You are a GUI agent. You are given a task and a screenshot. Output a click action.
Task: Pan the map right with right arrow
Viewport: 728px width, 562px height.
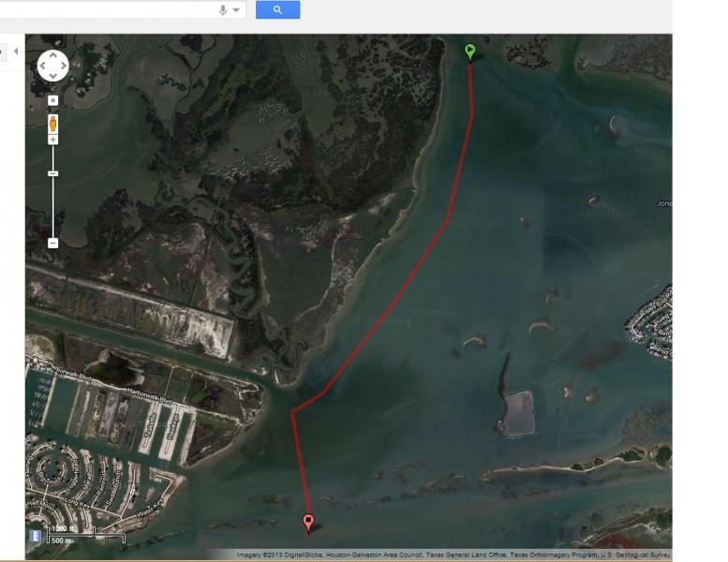pos(63,66)
